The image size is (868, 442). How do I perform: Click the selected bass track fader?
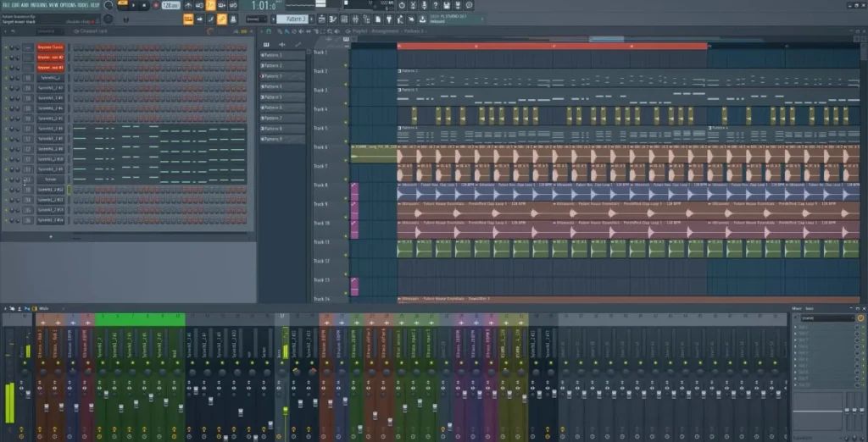tap(286, 412)
